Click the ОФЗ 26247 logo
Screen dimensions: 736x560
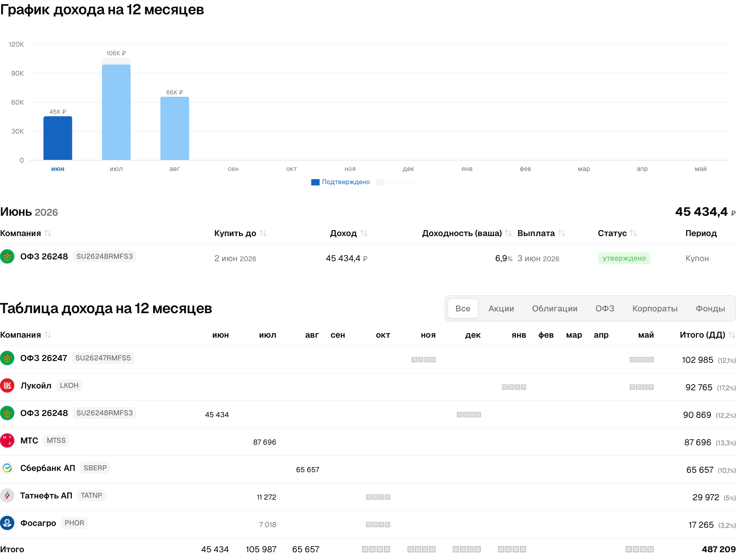(x=7, y=358)
